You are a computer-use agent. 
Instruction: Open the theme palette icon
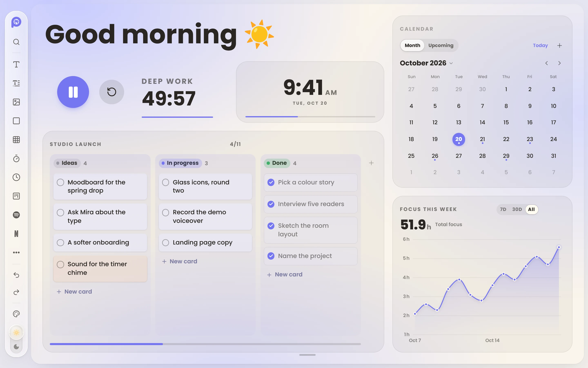coord(16,314)
